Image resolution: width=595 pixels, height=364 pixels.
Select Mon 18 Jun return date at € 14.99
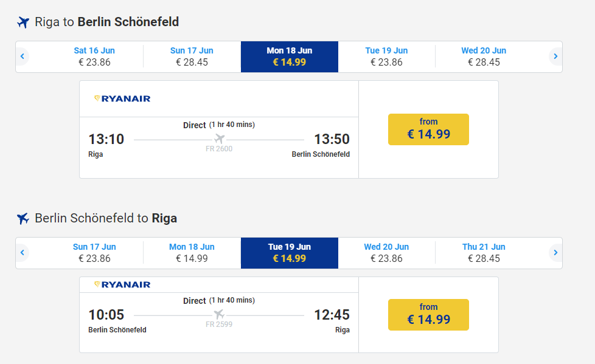[x=192, y=253]
